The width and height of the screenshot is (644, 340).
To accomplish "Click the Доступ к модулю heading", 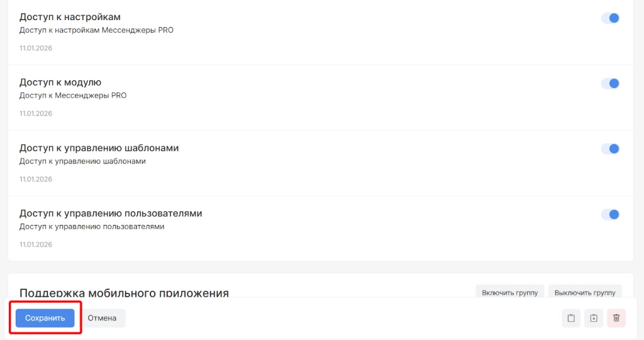I will click(x=60, y=82).
